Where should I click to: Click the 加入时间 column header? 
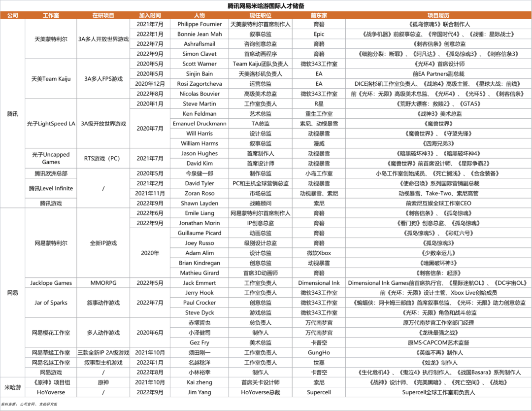click(150, 15)
